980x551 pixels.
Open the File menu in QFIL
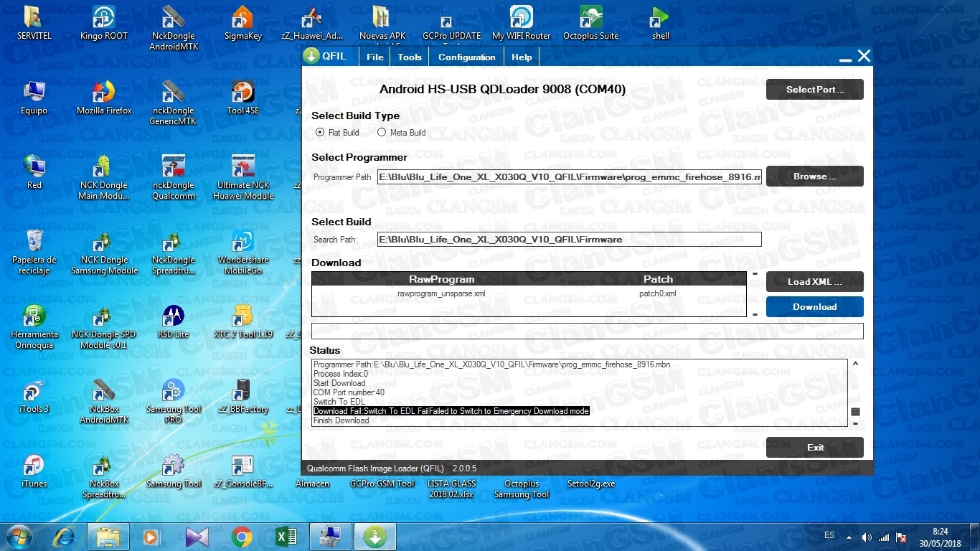pos(374,57)
